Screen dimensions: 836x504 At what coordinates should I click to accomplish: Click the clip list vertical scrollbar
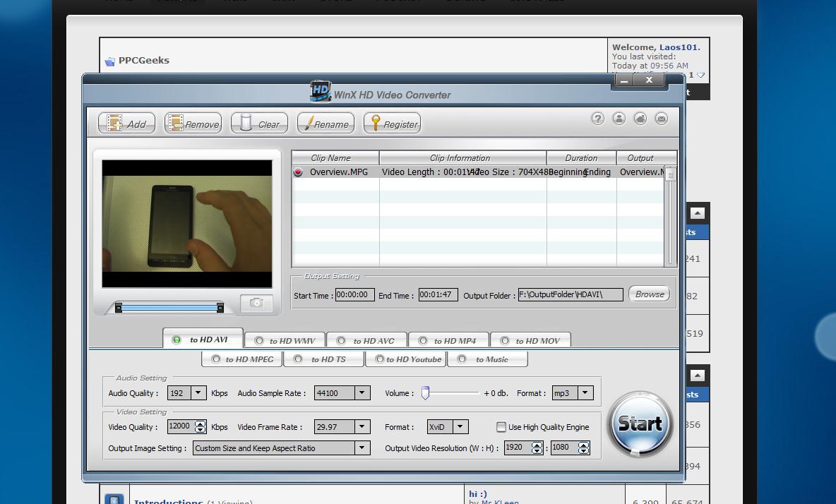coord(671,215)
